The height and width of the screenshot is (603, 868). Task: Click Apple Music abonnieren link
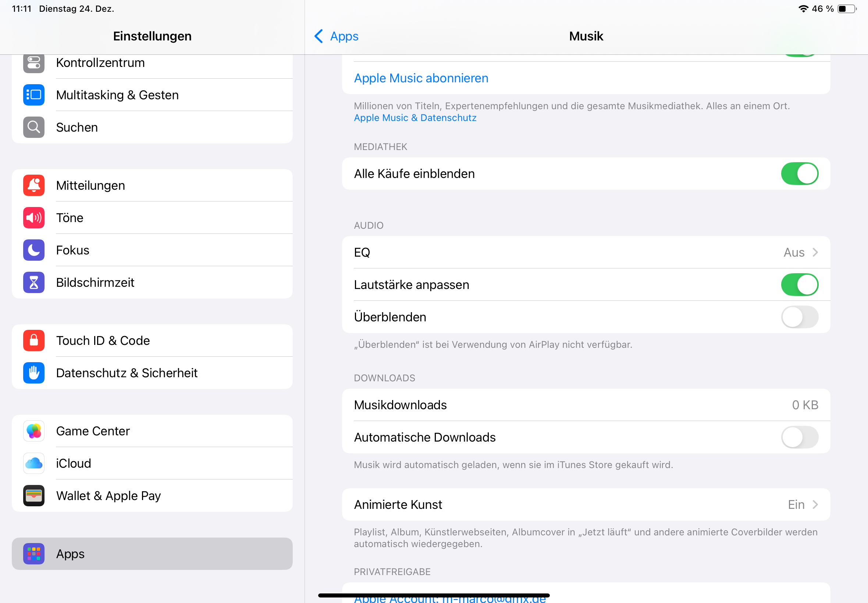pyautogui.click(x=421, y=78)
